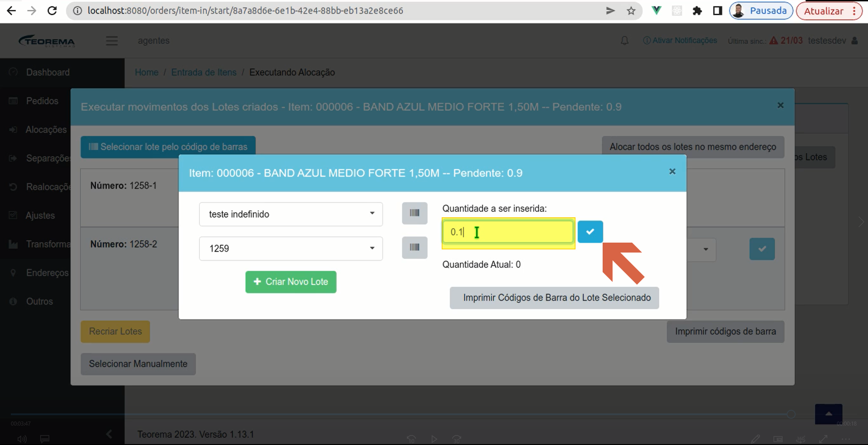868x445 pixels.
Task: Click barcode scan icon next to lot 1259
Action: tap(415, 248)
